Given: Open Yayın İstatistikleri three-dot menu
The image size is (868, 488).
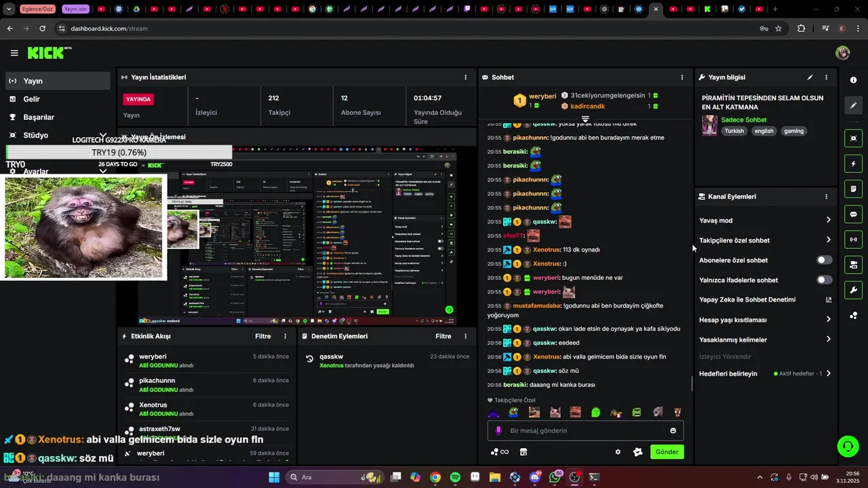Looking at the screenshot, I should [x=465, y=77].
